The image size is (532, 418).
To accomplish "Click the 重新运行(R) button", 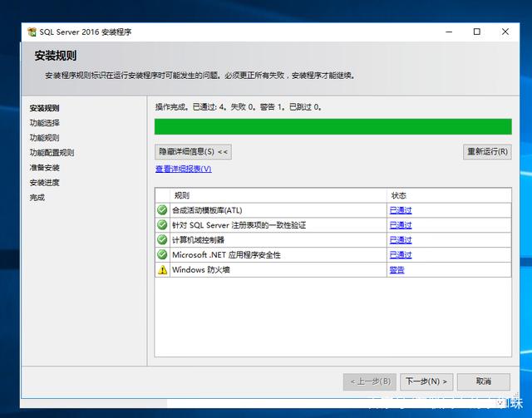I will pos(487,152).
